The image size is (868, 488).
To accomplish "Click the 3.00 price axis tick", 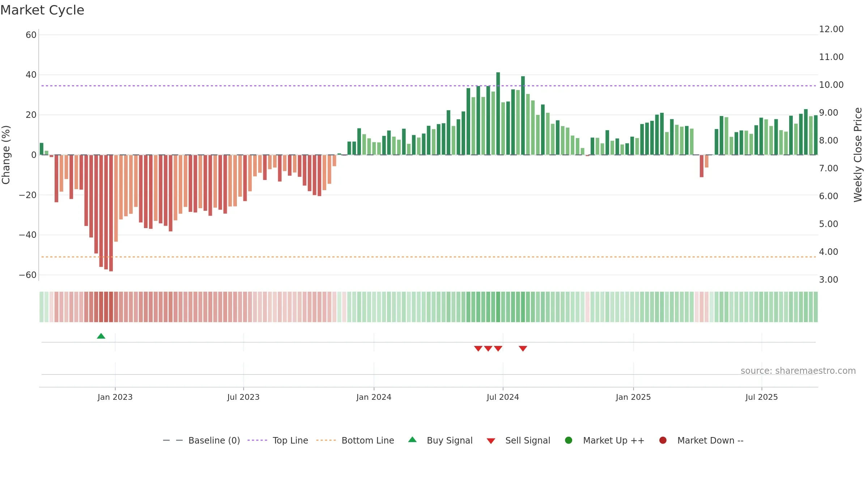I will point(829,280).
